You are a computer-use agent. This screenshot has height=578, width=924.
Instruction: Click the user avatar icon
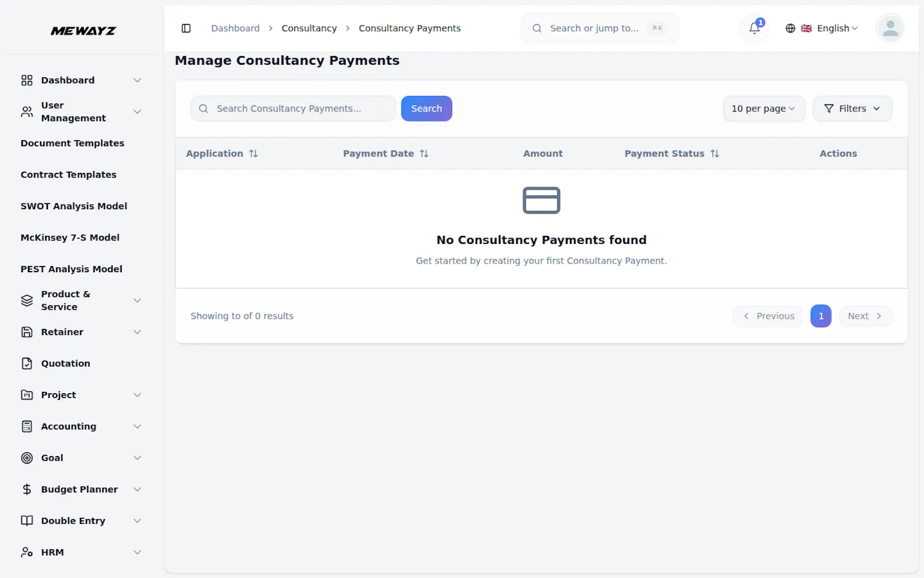(890, 28)
